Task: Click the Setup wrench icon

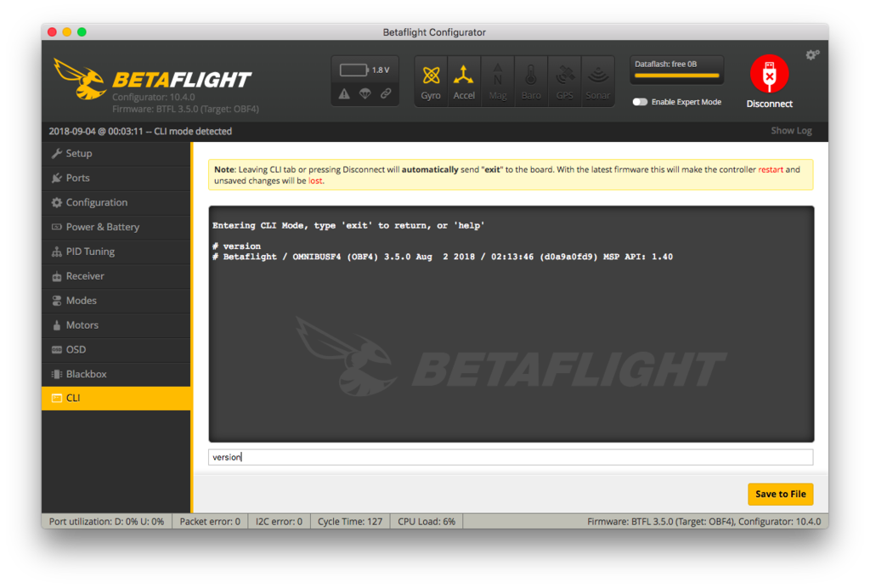Action: [57, 154]
